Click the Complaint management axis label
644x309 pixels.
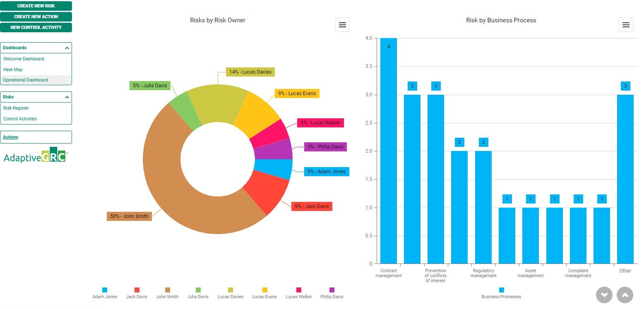point(578,273)
